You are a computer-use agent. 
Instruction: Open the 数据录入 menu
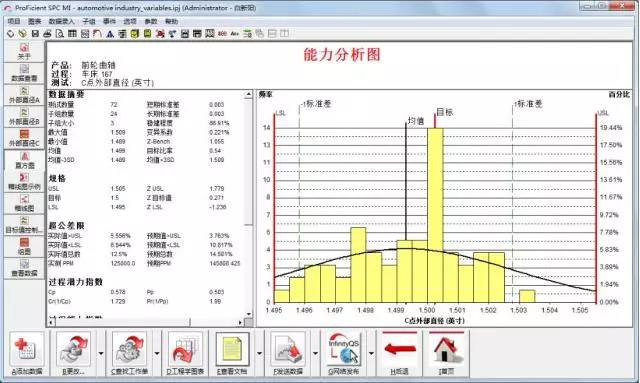(x=61, y=21)
